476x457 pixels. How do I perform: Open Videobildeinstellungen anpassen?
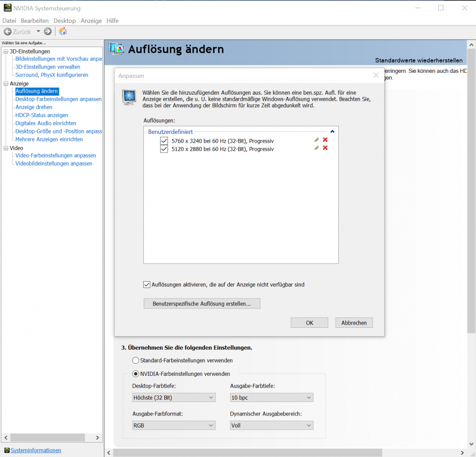54,164
